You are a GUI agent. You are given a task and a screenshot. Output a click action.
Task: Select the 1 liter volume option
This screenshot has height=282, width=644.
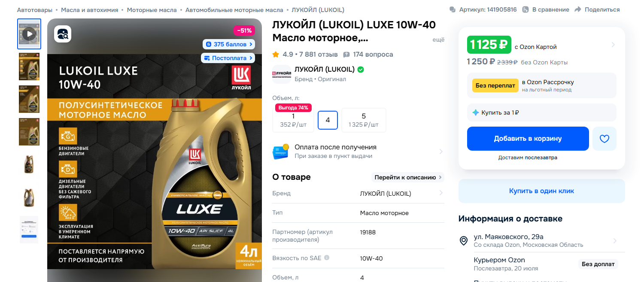pos(293,120)
